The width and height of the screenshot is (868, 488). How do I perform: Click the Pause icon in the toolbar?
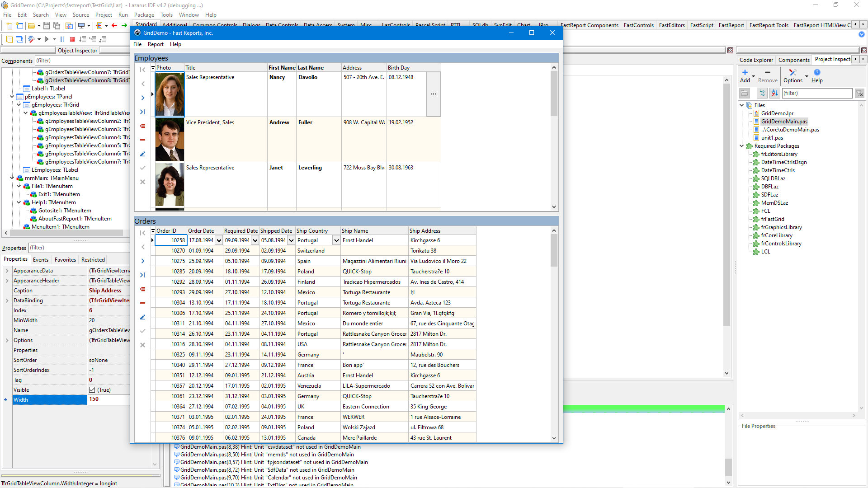62,40
